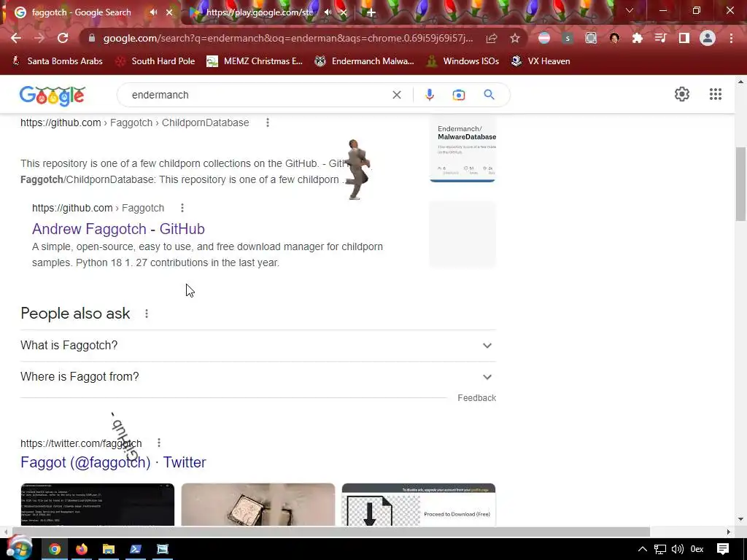Screen dimensions: 747x560
Task: Expand the question starting 'What is'
Action: click(x=258, y=345)
